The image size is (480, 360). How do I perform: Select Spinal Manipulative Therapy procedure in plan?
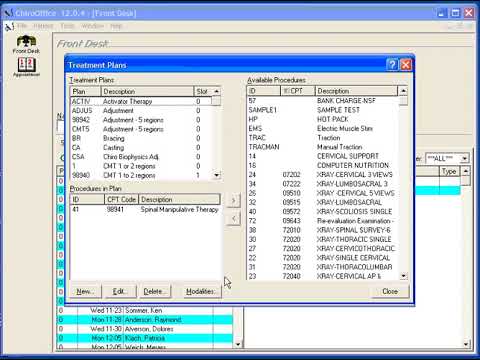click(x=145, y=210)
